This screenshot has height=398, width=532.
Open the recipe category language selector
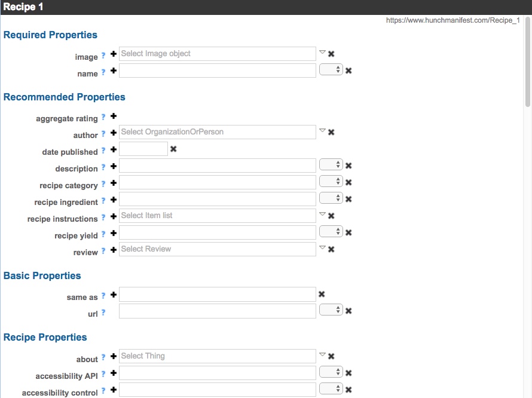point(331,181)
